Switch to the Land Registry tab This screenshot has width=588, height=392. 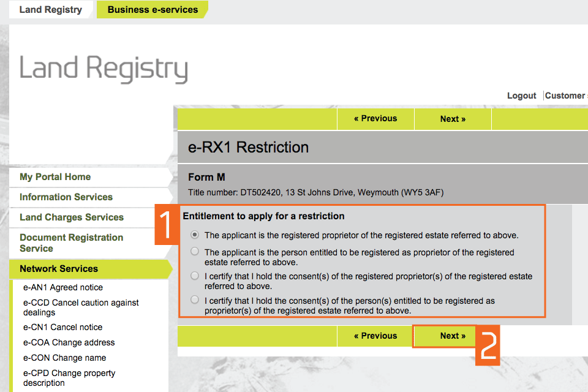[50, 10]
